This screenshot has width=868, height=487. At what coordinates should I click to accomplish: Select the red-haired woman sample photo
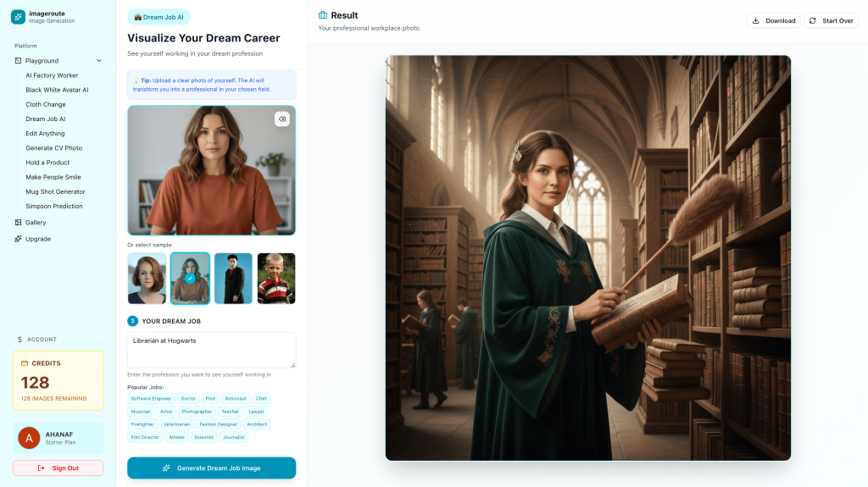[147, 279]
